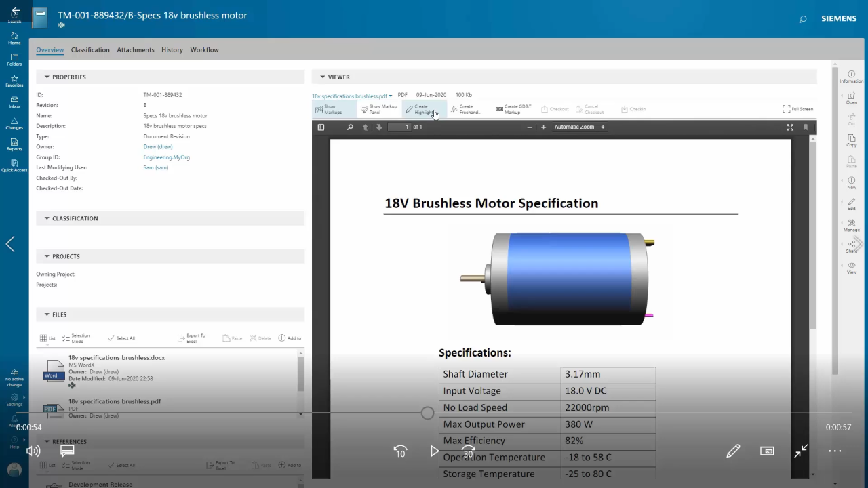Image resolution: width=868 pixels, height=488 pixels.
Task: Click Create GD&T Markup tool
Action: [513, 109]
